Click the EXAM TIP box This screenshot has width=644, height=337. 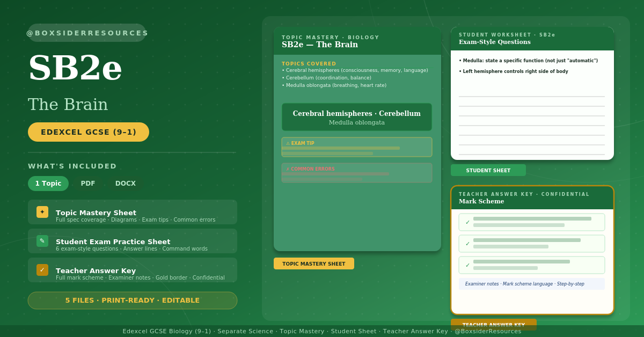357,147
